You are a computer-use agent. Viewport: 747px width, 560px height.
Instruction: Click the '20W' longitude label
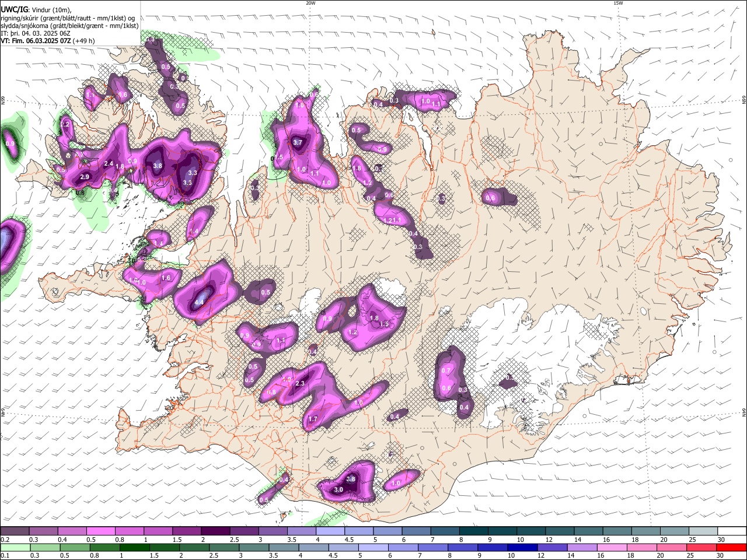click(310, 3)
